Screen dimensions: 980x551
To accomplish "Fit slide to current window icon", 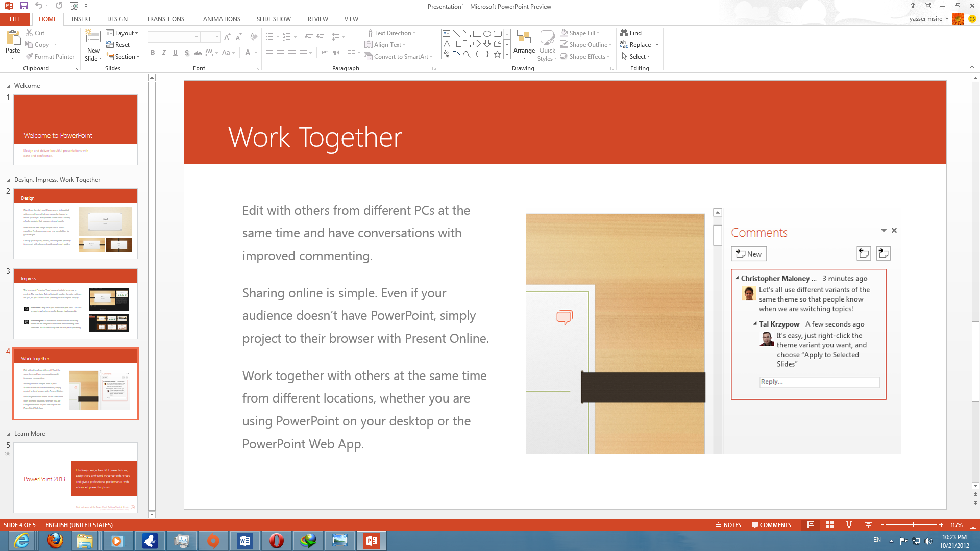I will point(973,524).
